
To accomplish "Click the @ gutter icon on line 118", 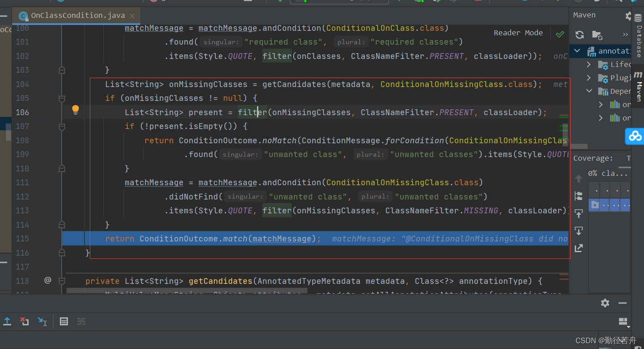I will [x=48, y=280].
